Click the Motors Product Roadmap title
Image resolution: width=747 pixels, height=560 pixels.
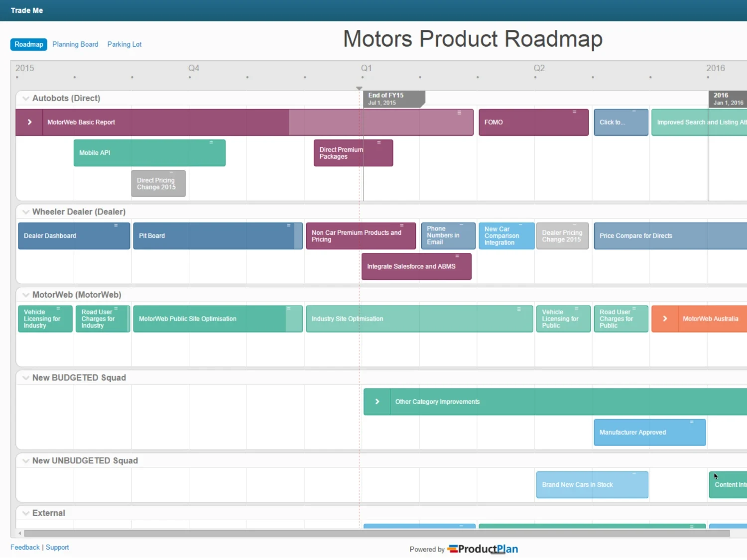[473, 39]
